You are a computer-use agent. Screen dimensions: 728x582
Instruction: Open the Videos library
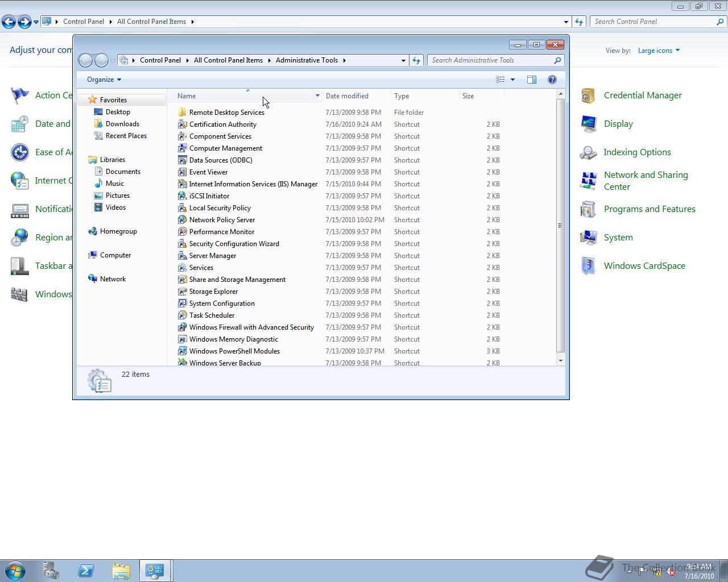click(x=115, y=207)
